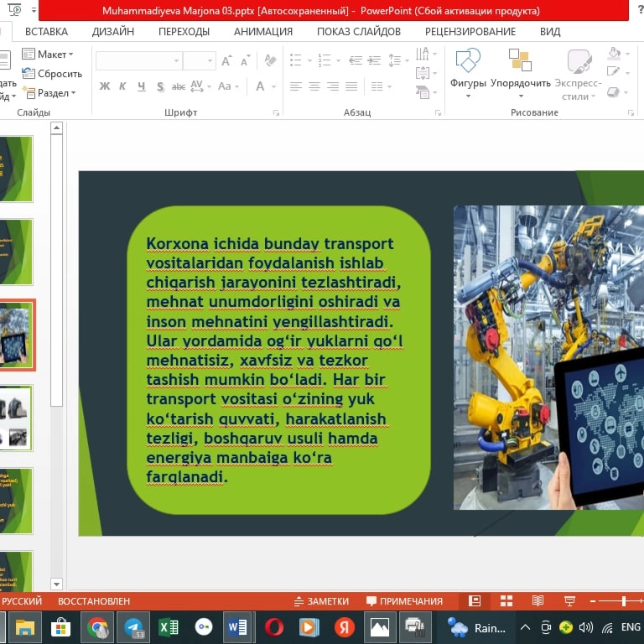Image resolution: width=644 pixels, height=644 pixels.
Task: Open reading view from status bar
Action: coord(538,601)
